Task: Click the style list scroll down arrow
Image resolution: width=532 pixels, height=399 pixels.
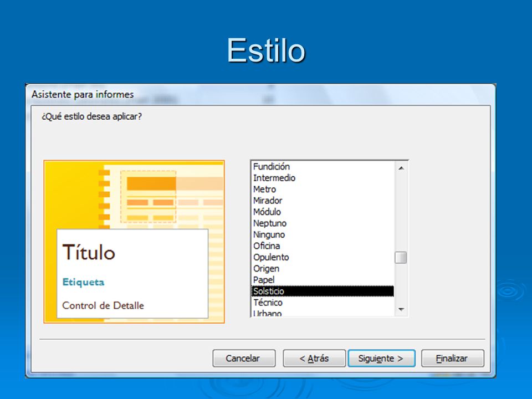Action: tap(401, 309)
